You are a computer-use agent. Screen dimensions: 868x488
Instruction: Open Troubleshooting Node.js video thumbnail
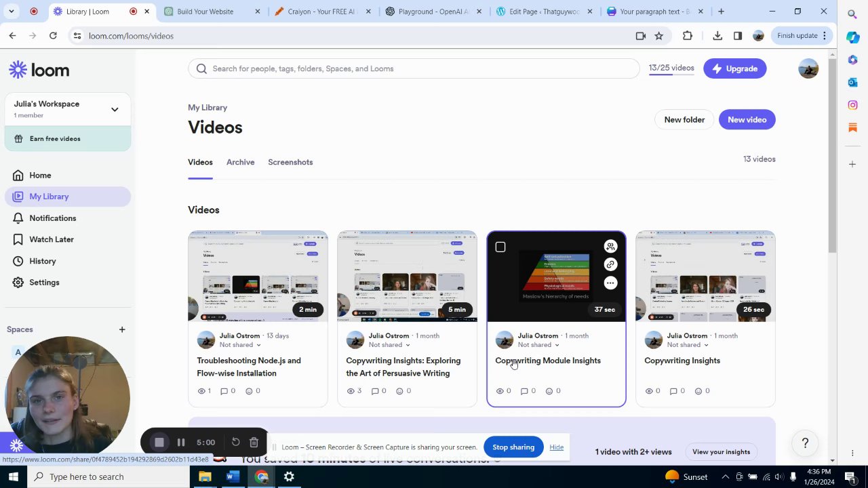[258, 277]
